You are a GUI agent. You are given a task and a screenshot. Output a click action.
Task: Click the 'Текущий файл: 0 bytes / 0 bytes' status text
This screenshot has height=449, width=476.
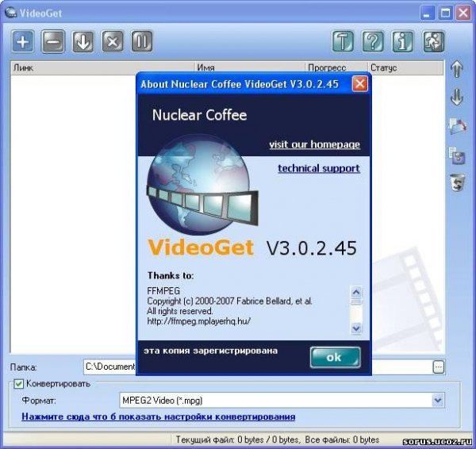point(238,439)
